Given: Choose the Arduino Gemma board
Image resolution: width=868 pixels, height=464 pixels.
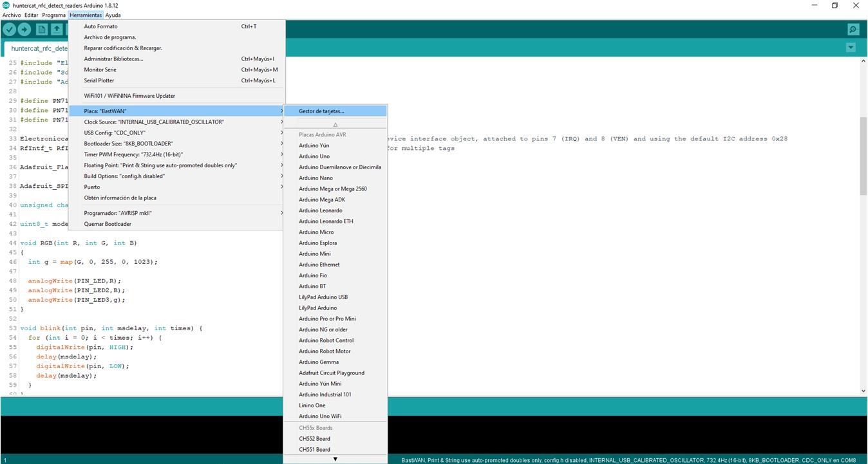Looking at the screenshot, I should pos(335,362).
